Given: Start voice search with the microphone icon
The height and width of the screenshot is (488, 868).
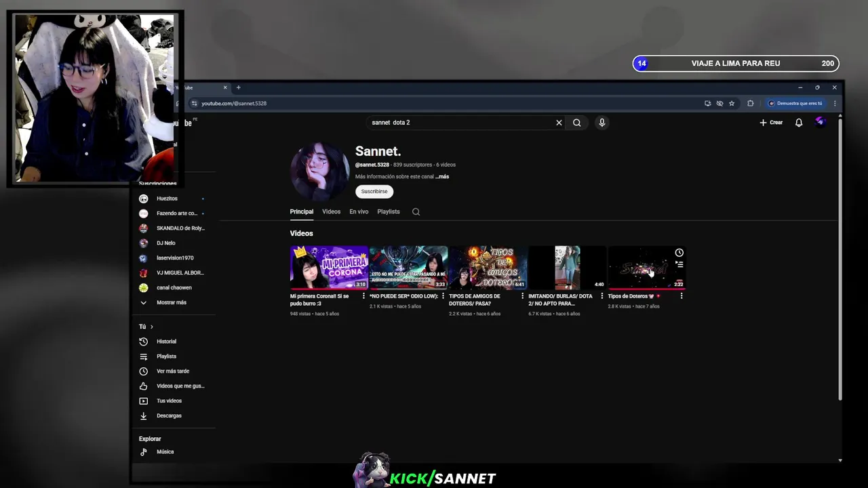Looking at the screenshot, I should pyautogui.click(x=601, y=123).
